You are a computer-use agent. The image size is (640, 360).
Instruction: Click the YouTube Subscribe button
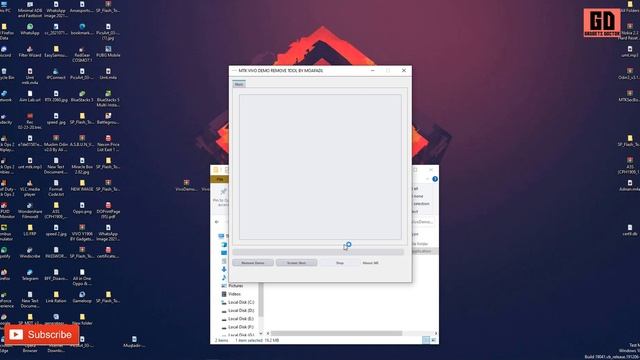pos(41,335)
